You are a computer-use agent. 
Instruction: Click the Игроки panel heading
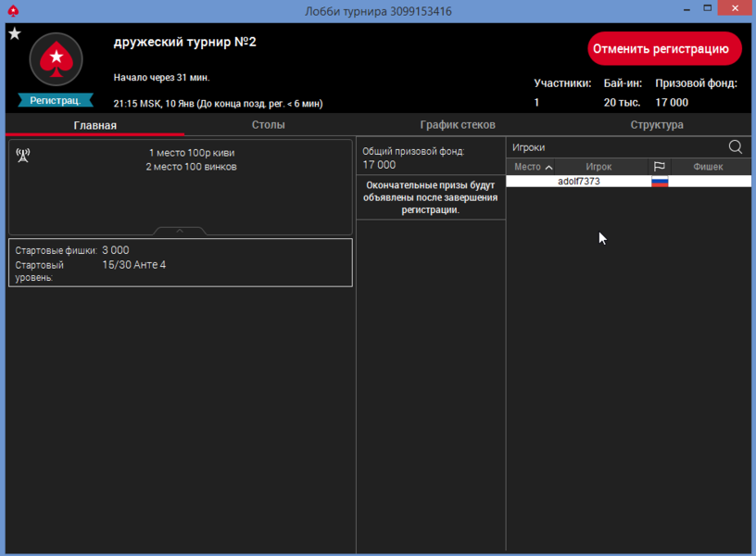click(x=528, y=147)
